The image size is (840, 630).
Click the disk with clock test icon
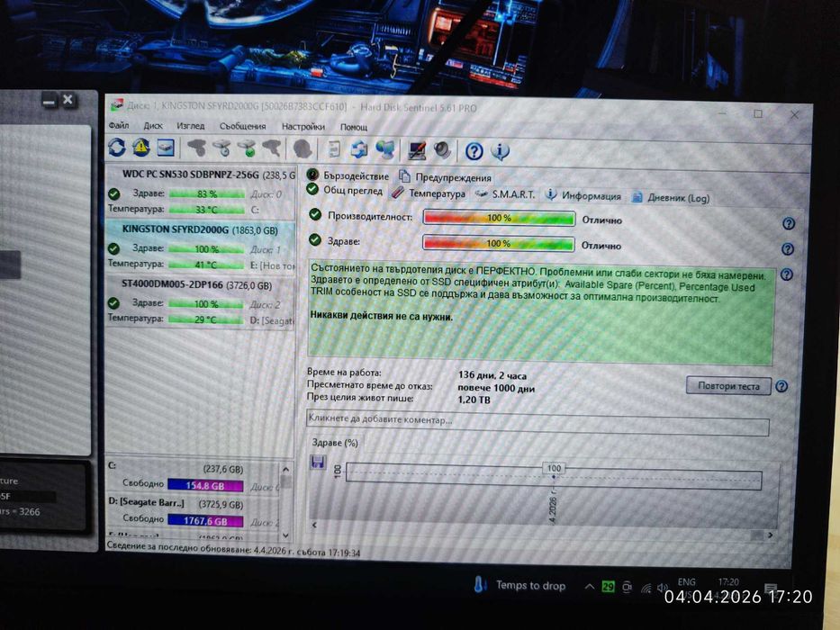coord(221,148)
